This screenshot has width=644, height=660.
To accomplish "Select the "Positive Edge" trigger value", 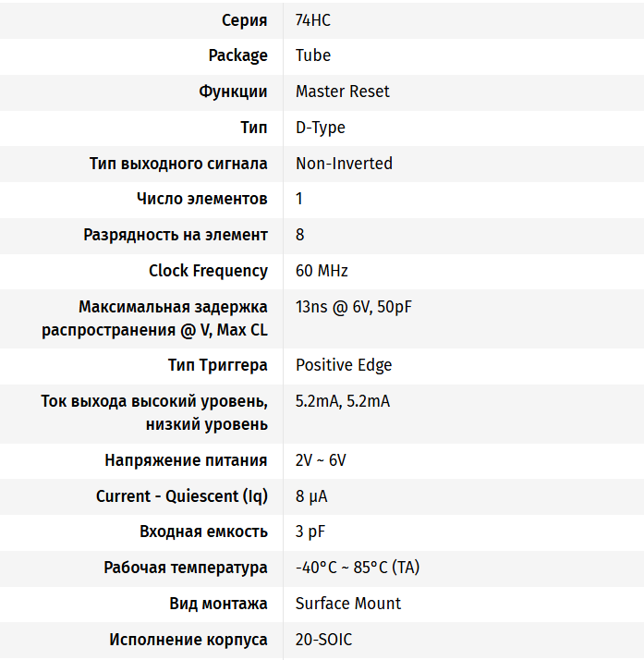I will pos(344,365).
